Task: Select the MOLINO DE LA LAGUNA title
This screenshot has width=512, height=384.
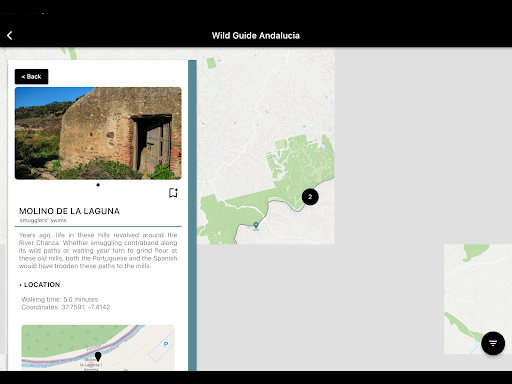Action: pyautogui.click(x=69, y=211)
